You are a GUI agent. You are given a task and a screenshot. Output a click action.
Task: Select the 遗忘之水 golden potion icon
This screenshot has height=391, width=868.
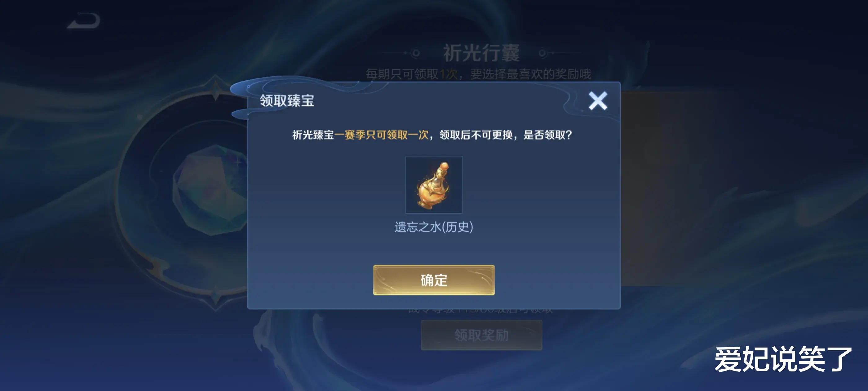click(x=434, y=185)
